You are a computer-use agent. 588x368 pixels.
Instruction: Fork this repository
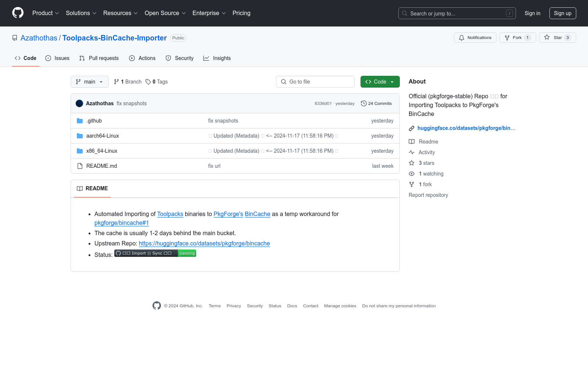point(517,38)
